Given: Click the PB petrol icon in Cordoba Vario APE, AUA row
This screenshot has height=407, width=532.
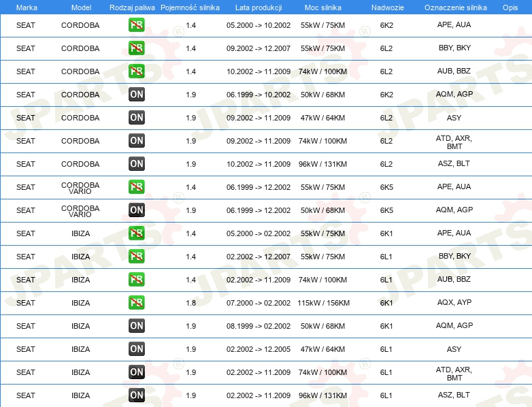Looking at the screenshot, I should click(x=136, y=187).
